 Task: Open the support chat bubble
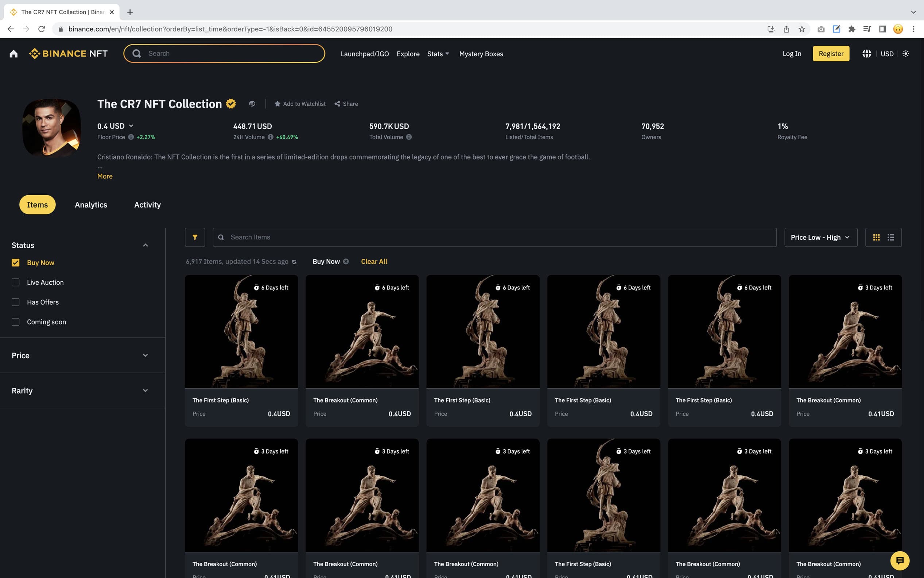click(900, 560)
